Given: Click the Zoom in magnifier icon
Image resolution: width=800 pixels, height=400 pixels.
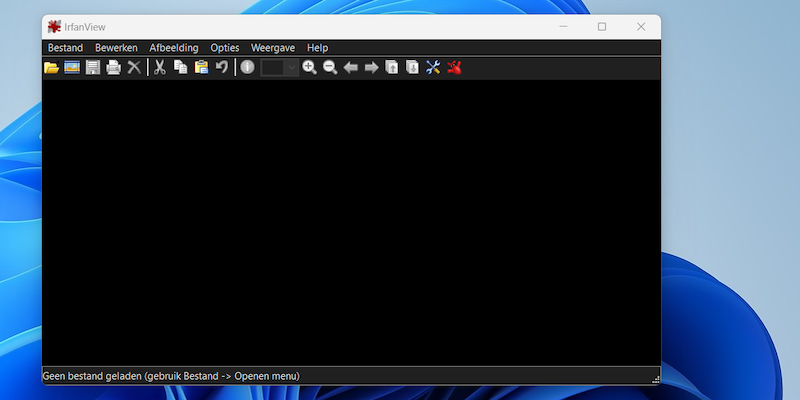Looking at the screenshot, I should (x=309, y=68).
